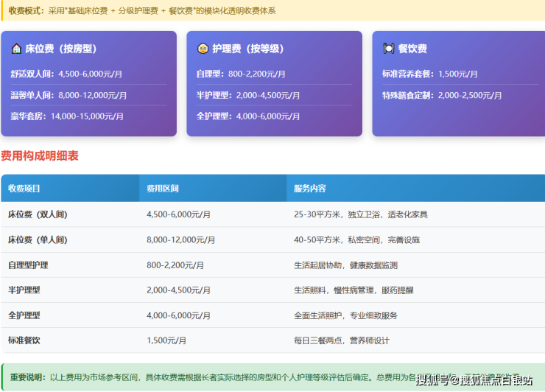
Task: Click the 豪华套房 price line
Action: click(x=66, y=116)
